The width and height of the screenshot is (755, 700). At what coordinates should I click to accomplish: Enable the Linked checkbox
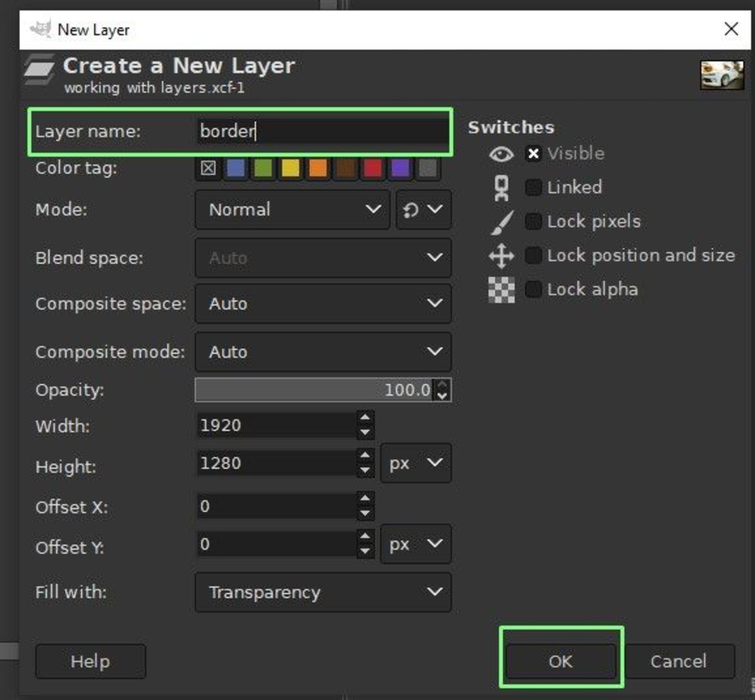533,188
